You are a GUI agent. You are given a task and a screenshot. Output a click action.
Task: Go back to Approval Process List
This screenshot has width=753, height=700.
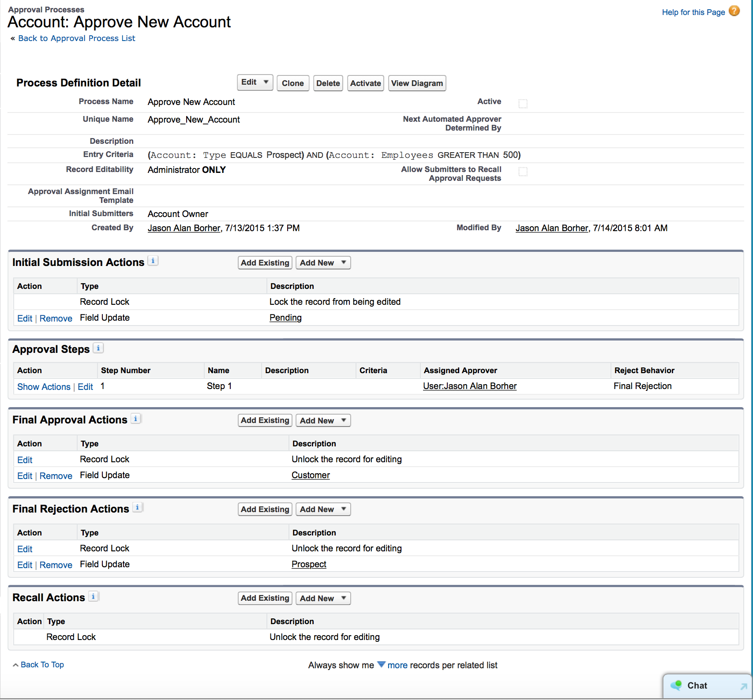(x=76, y=38)
